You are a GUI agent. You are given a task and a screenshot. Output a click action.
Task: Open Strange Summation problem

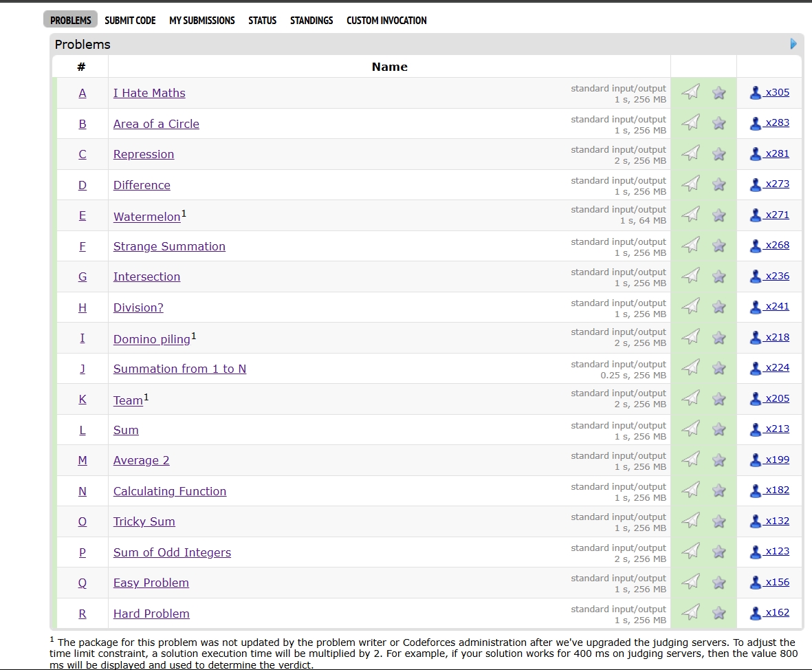point(169,246)
